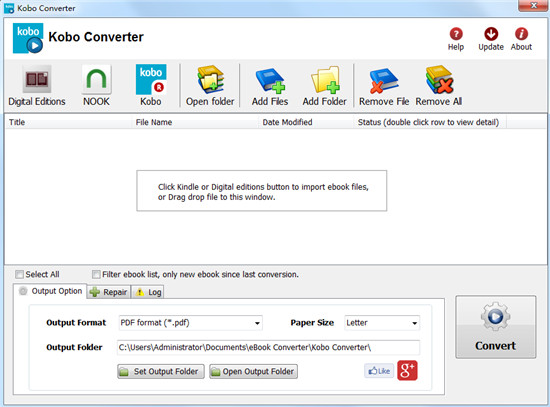Open the Output Format dropdown

point(190,323)
